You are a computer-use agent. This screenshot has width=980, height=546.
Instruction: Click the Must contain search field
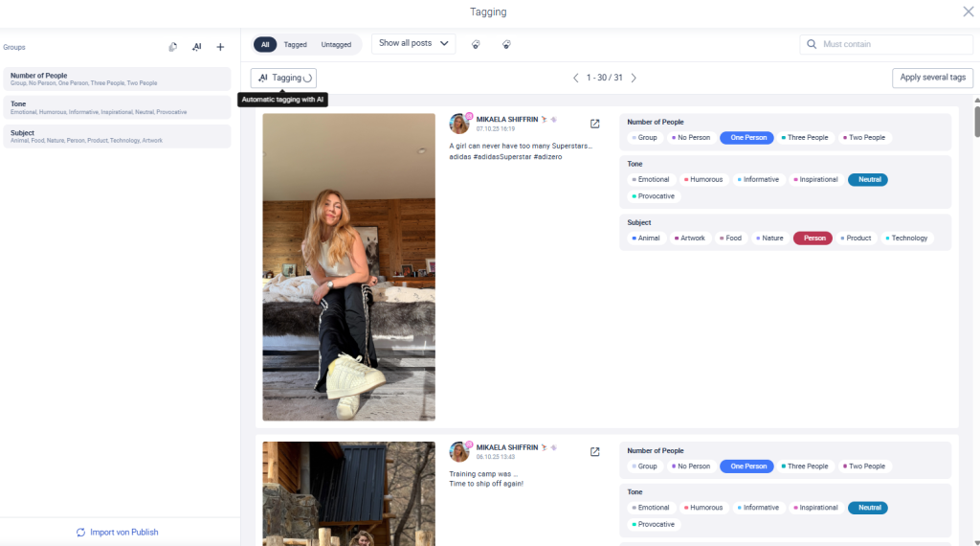click(x=894, y=44)
